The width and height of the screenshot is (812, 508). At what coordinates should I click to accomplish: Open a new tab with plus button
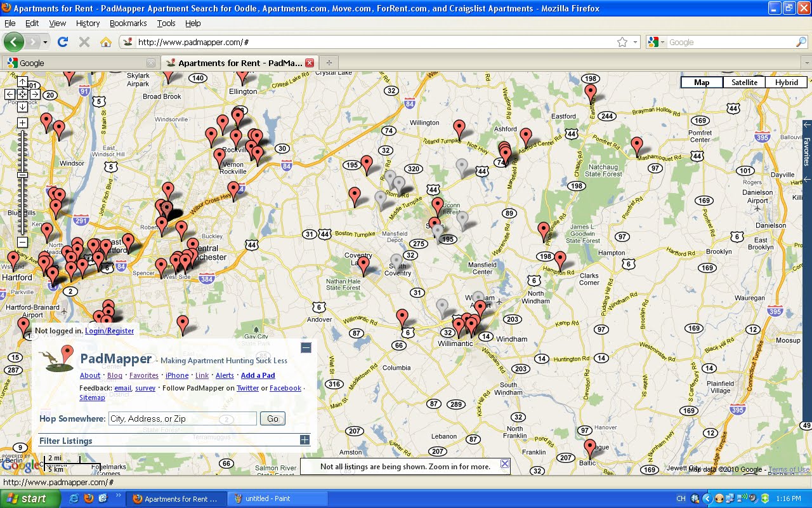pyautogui.click(x=329, y=63)
